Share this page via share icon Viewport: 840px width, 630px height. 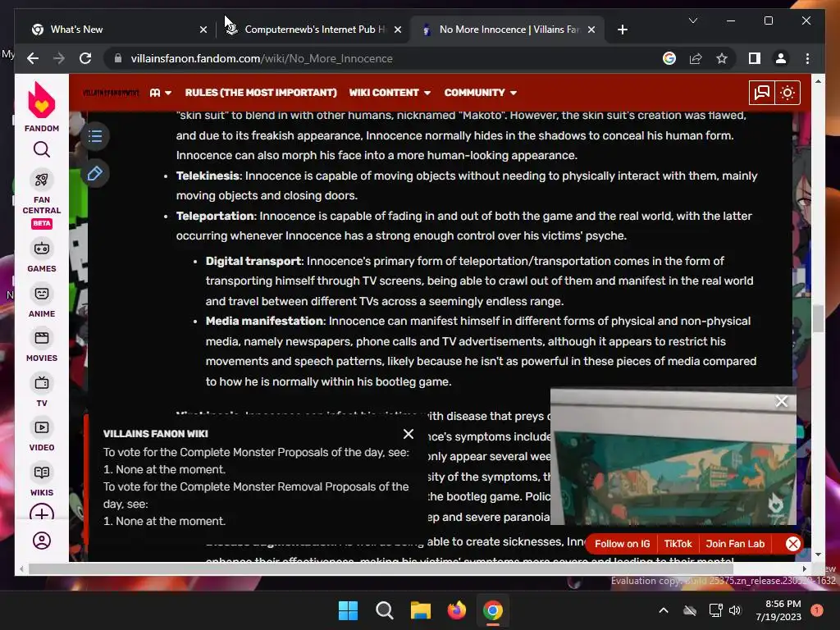pos(696,58)
